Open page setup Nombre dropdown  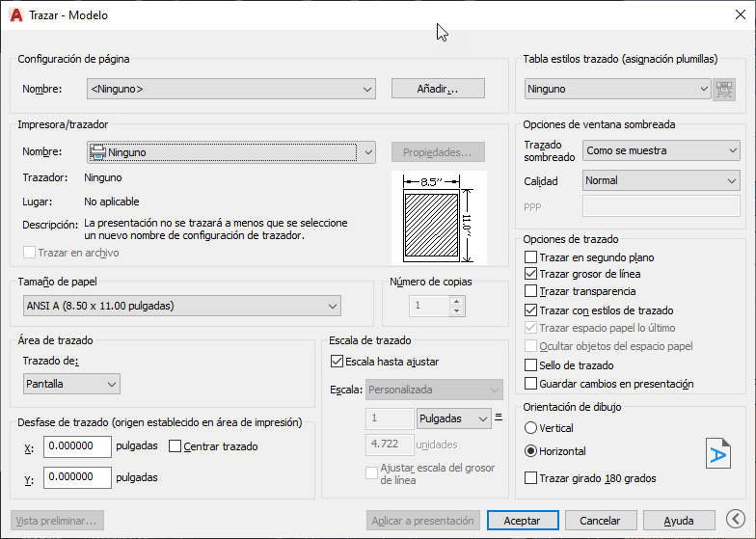(x=231, y=89)
